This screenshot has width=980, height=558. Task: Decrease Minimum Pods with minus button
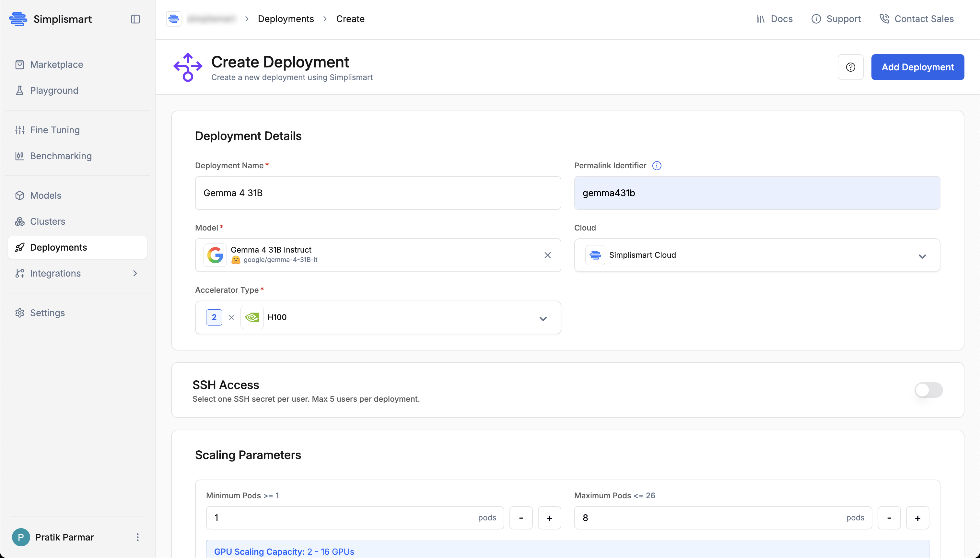pyautogui.click(x=521, y=518)
